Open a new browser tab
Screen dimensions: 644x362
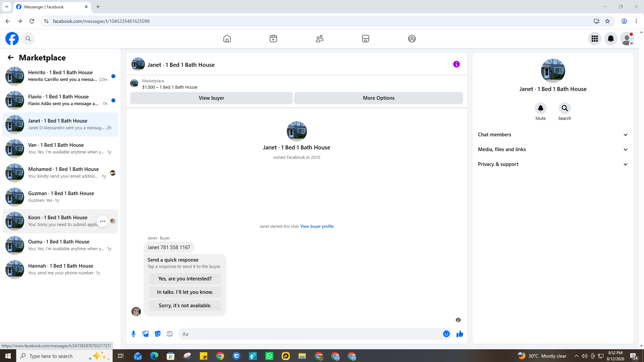pos(98,7)
